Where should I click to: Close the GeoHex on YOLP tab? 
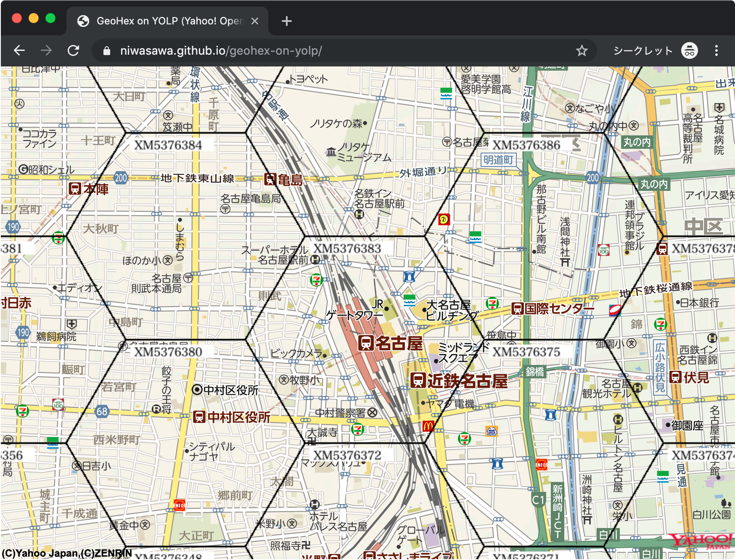coord(255,21)
